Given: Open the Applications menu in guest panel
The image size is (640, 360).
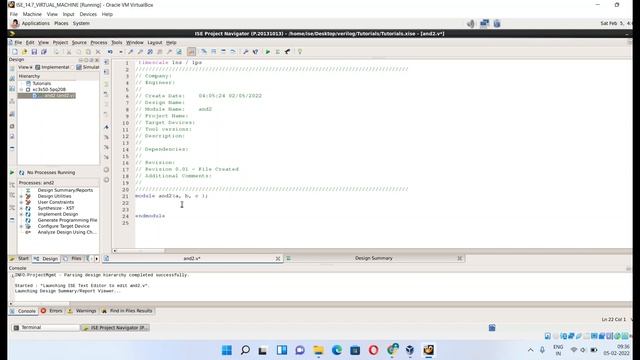Looking at the screenshot, I should point(35,23).
